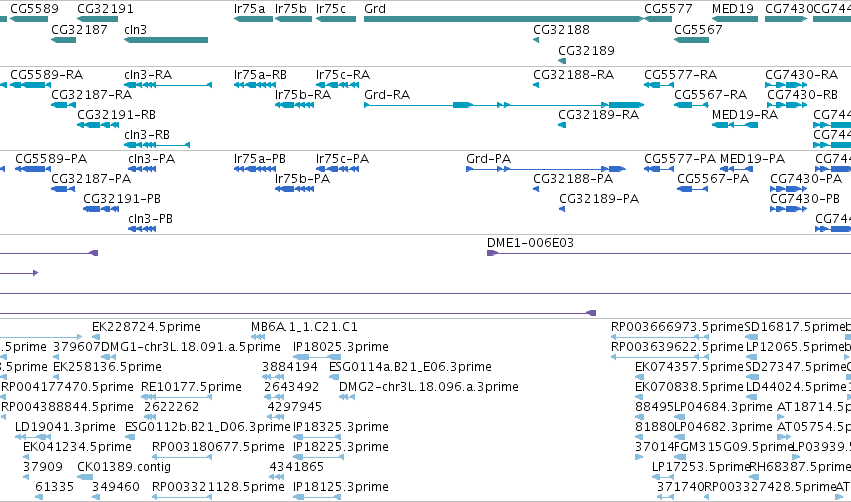The image size is (851, 502).
Task: Open the CG32187-RA transcript label
Action: [x=92, y=94]
